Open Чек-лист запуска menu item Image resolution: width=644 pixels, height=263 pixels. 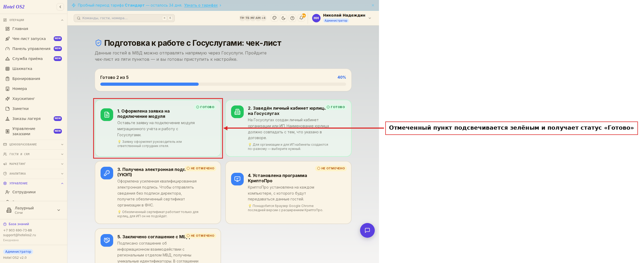pos(33,39)
